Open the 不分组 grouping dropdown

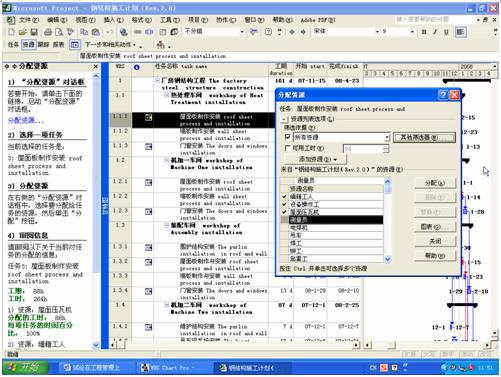(x=242, y=32)
